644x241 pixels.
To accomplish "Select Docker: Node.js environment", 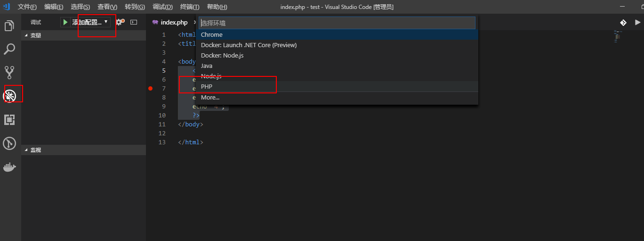I will [337, 55].
